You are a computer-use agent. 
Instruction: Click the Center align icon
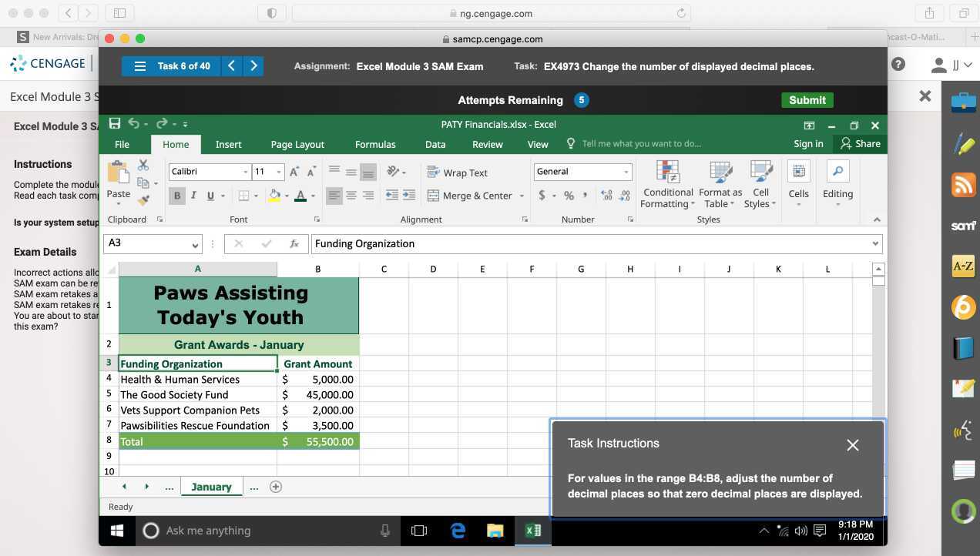tap(351, 196)
